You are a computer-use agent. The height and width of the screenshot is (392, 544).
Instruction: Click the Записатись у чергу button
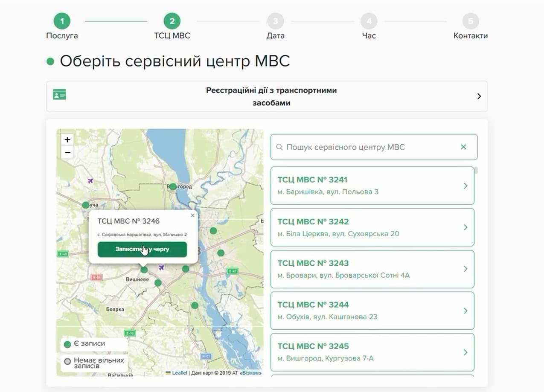coord(142,249)
